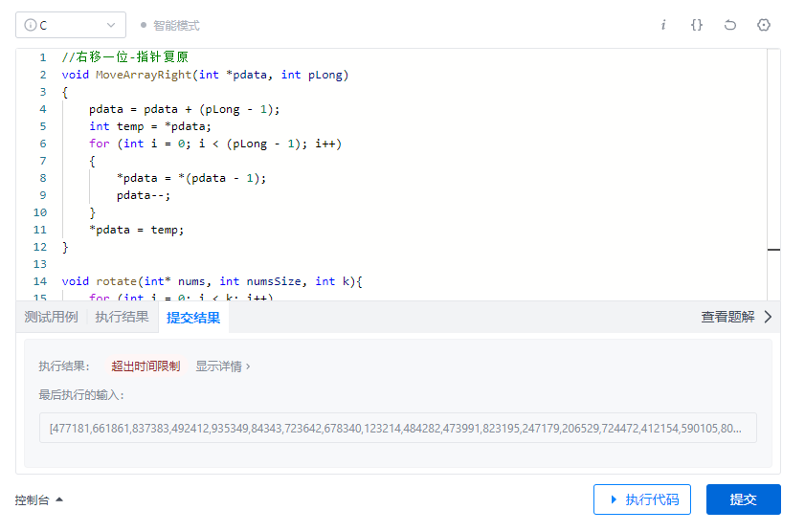Viewport: 805px width, 532px height.
Task: Click the 超出时间限制 result label
Action: point(145,366)
